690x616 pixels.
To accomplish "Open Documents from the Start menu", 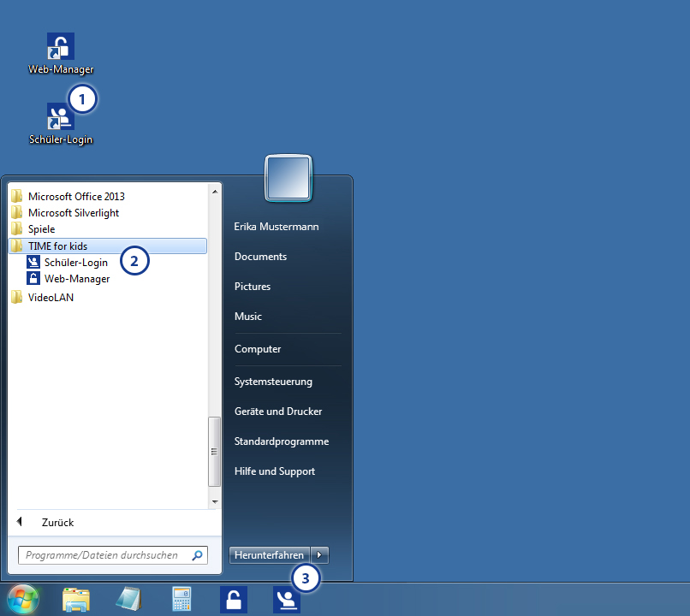I will 260,257.
